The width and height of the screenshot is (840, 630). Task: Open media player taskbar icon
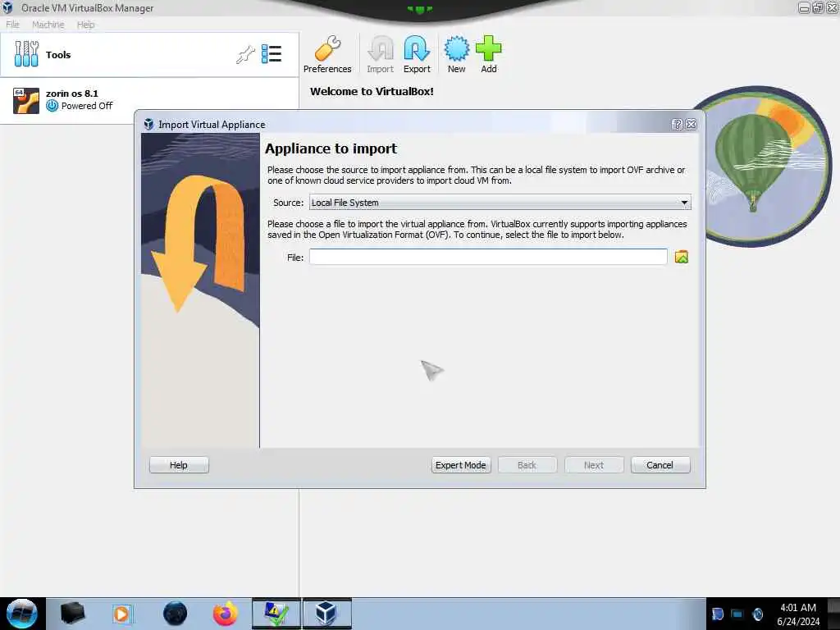[x=121, y=614]
